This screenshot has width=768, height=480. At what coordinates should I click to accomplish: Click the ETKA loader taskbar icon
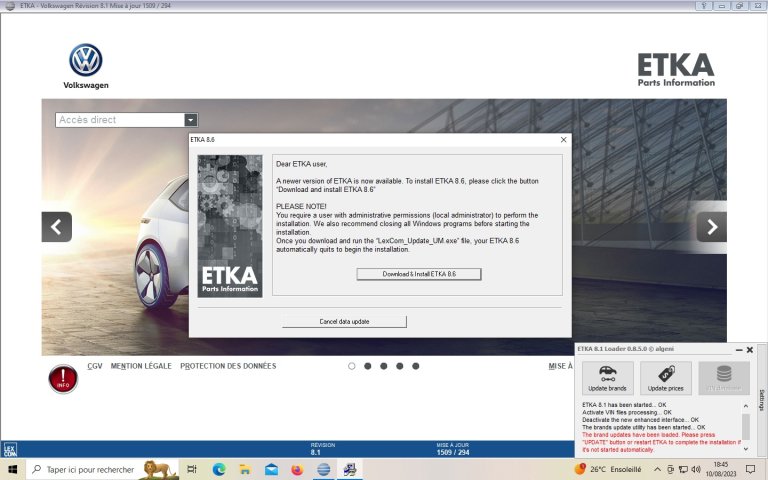(350, 469)
